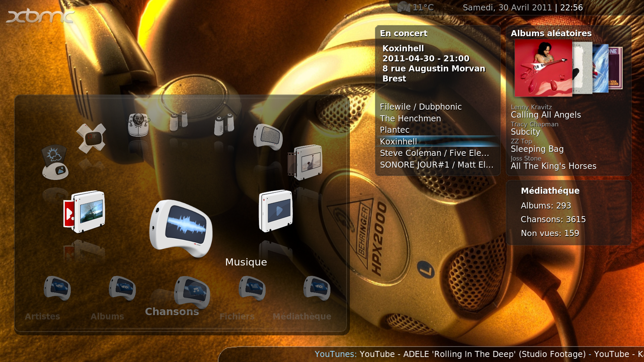
Task: Select Steve Coleman / Five Ele... entry
Action: pos(437,153)
